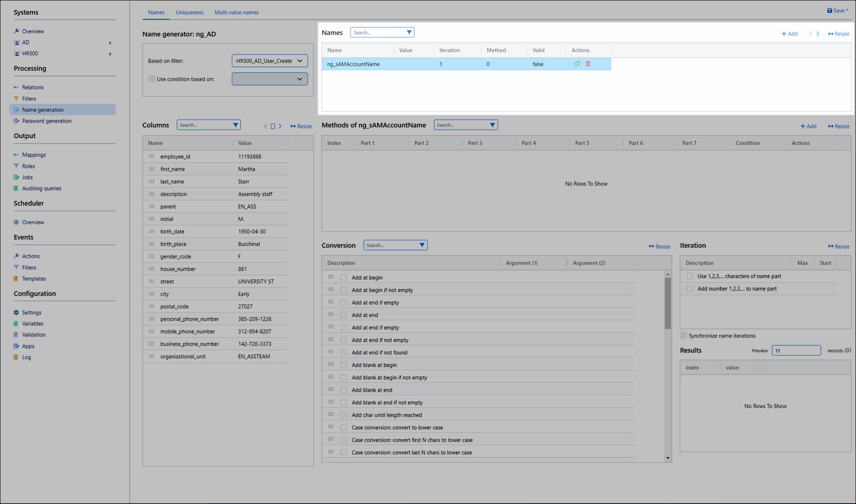The height and width of the screenshot is (504, 856).
Task: Click the drag handle of the employee_id row
Action: click(x=152, y=157)
